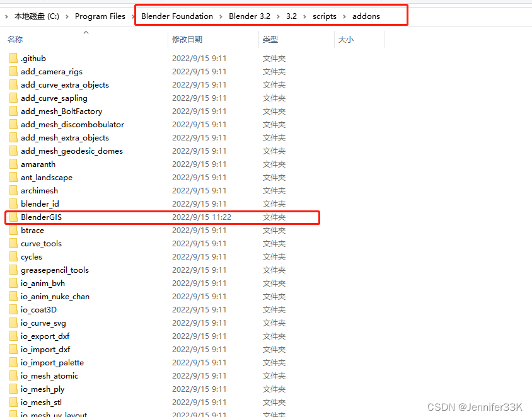
Task: Expand the chevron after Blender 3.2 breadcrumb
Action: point(278,16)
